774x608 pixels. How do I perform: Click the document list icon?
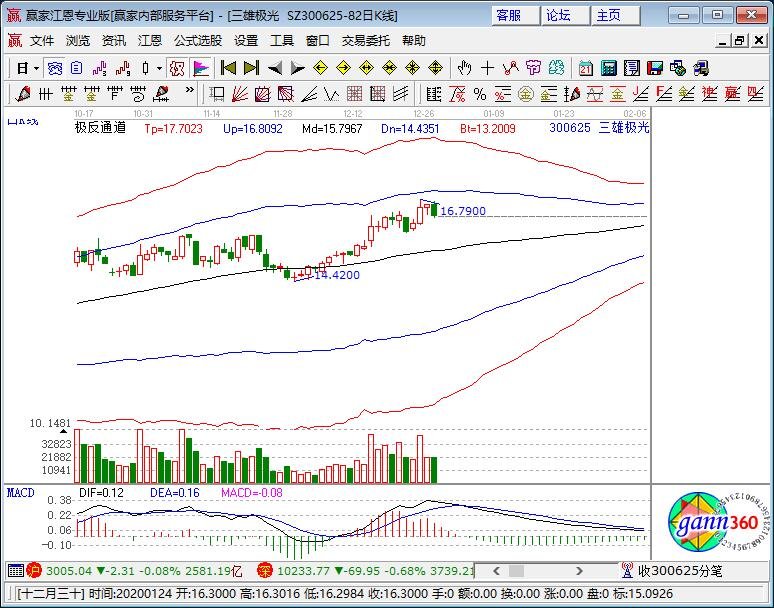pyautogui.click(x=77, y=68)
